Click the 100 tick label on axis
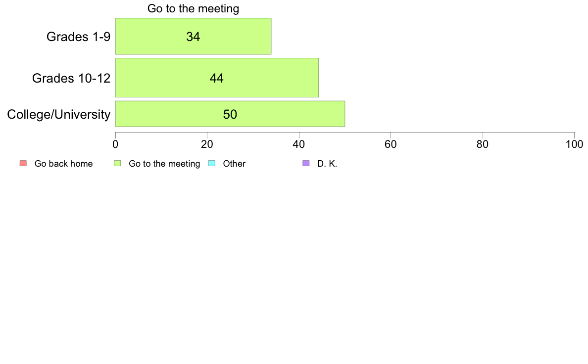The width and height of the screenshot is (588, 364). (x=574, y=144)
